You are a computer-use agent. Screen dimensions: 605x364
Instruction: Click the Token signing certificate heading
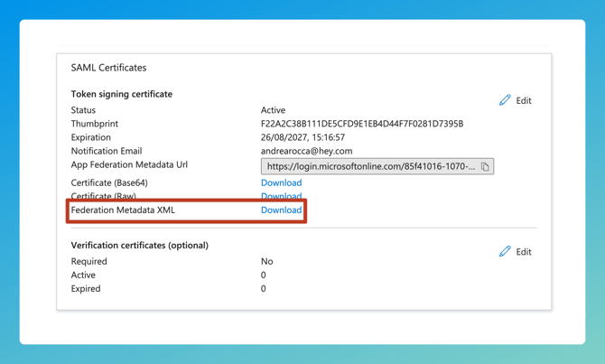(121, 94)
